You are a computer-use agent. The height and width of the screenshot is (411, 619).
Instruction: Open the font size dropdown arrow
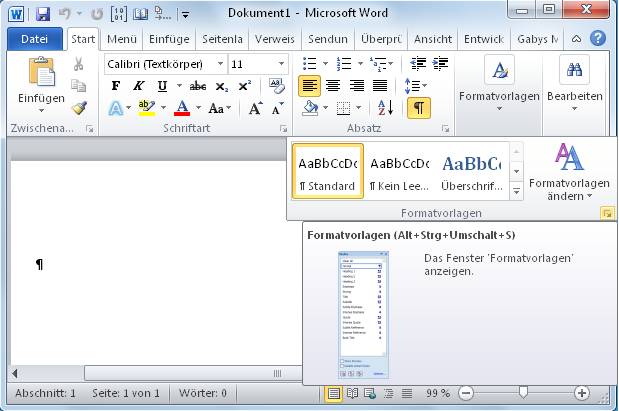click(x=281, y=64)
